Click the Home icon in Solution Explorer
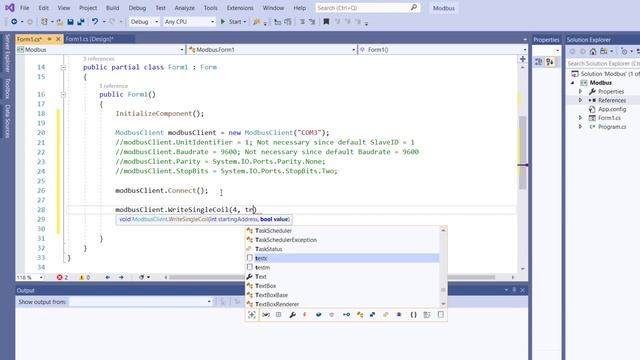The image size is (640, 360). coord(593,51)
